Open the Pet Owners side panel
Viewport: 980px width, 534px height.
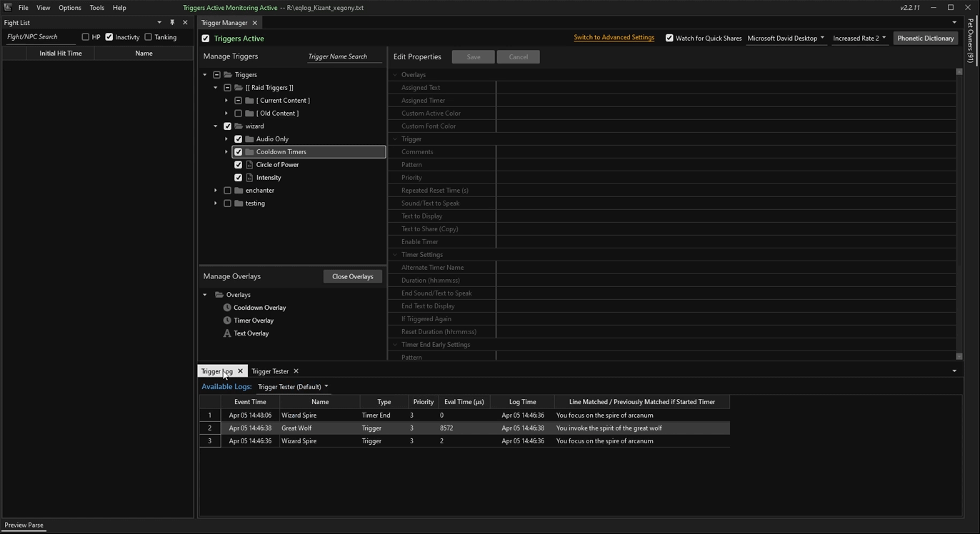[970, 41]
